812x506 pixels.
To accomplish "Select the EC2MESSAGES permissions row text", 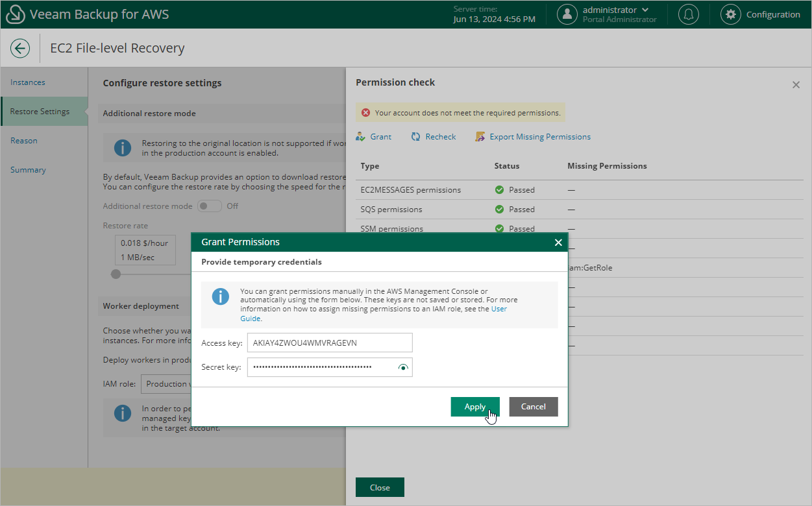I will [x=411, y=190].
